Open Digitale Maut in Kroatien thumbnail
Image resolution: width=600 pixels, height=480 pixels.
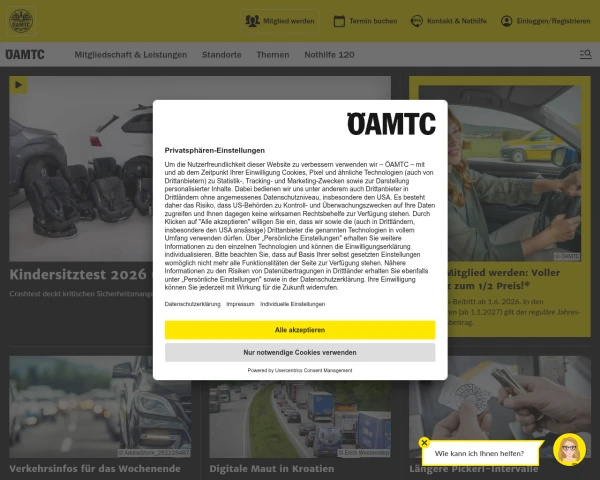click(300, 419)
